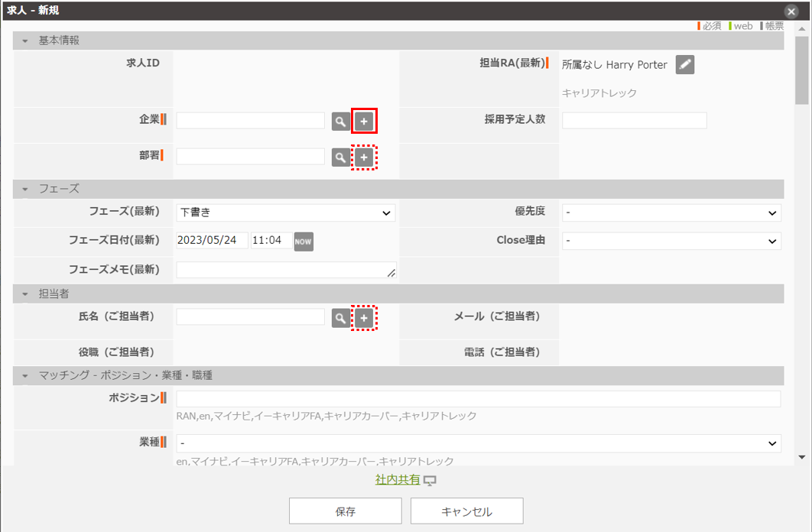Open the Close理由 dropdown
The height and width of the screenshot is (532, 812).
(x=671, y=241)
